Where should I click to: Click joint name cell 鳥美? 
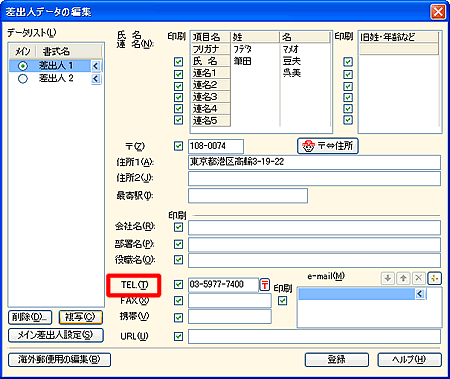(292, 73)
